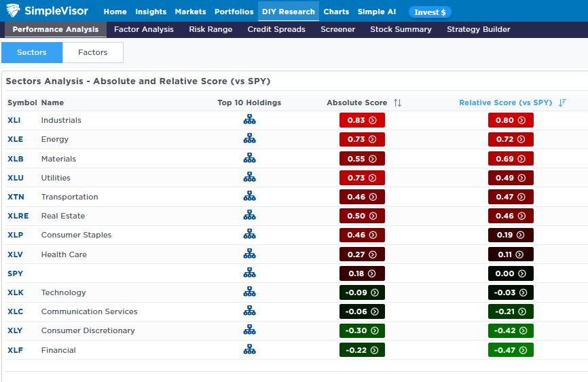Expand Industrials absolute score 0.83 badge
Image resolution: width=588 pixels, height=382 pixels.
click(362, 120)
